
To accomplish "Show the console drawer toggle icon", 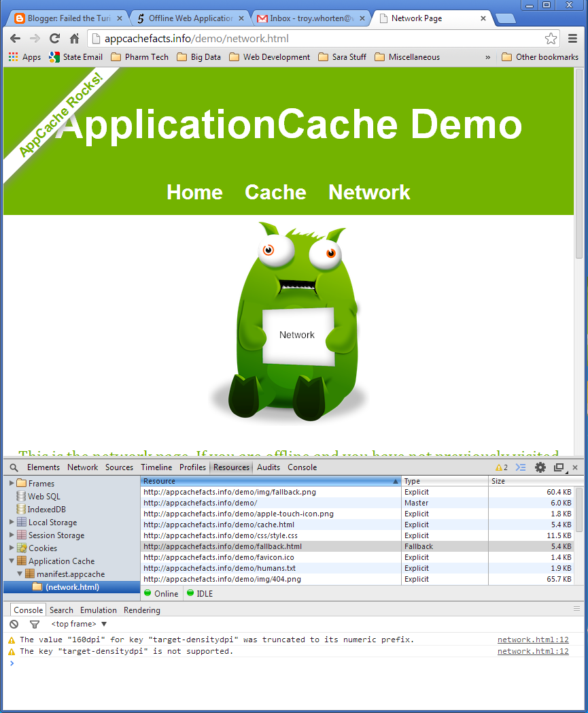I will click(521, 467).
